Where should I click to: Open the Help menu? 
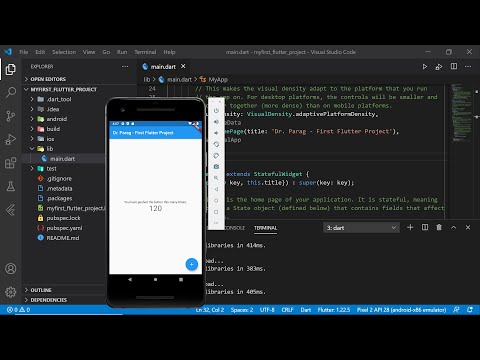[169, 52]
